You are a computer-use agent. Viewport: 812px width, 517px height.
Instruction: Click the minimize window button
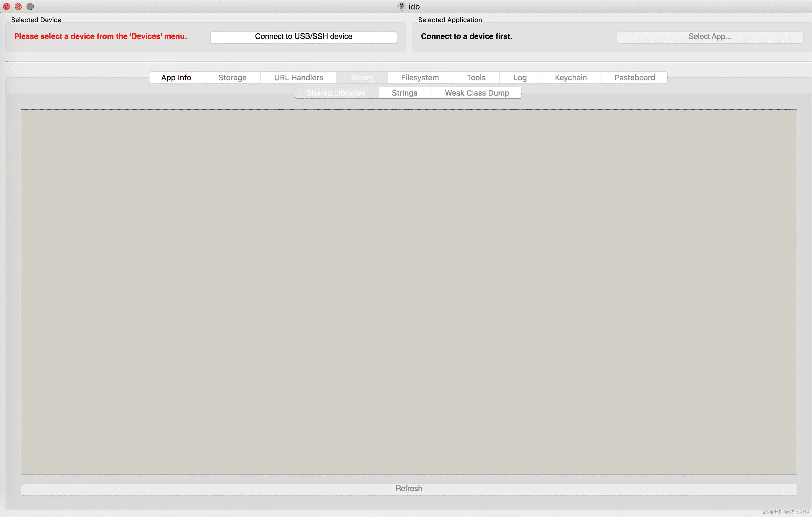click(18, 6)
